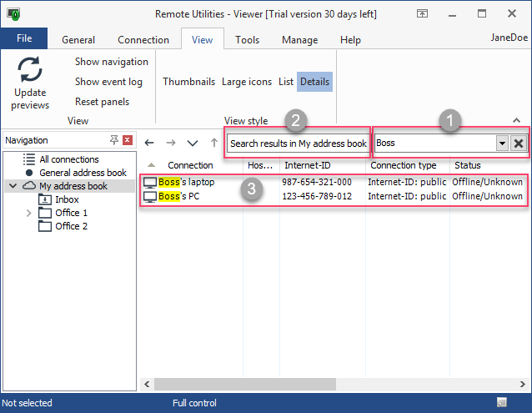Image resolution: width=532 pixels, height=413 pixels.
Task: Click the go up one level arrow
Action: coord(213,143)
